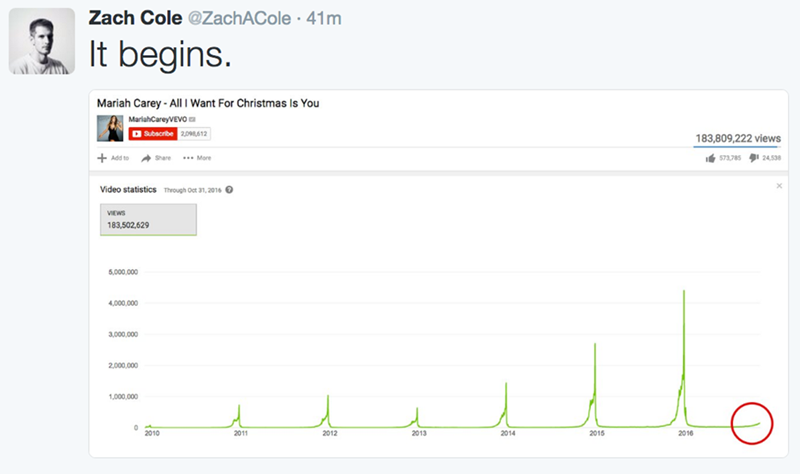Close the Video statistics panel
Viewport: 800px width, 474px height.
(x=779, y=186)
